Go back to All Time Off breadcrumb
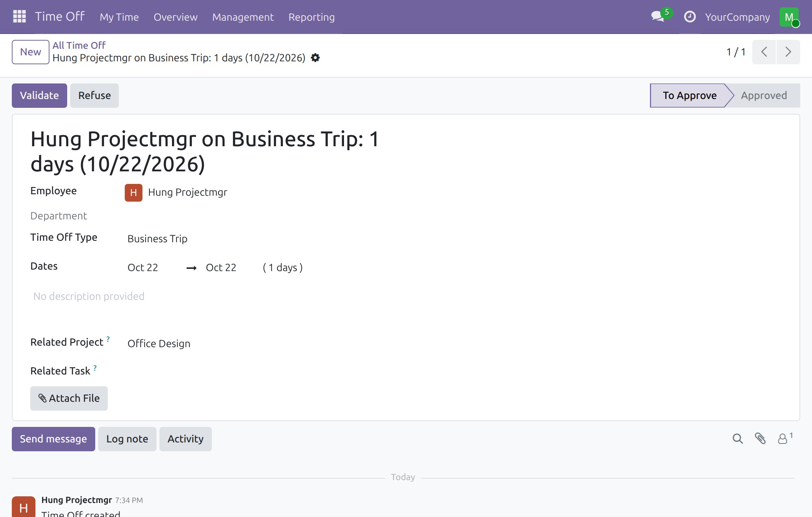 tap(79, 45)
